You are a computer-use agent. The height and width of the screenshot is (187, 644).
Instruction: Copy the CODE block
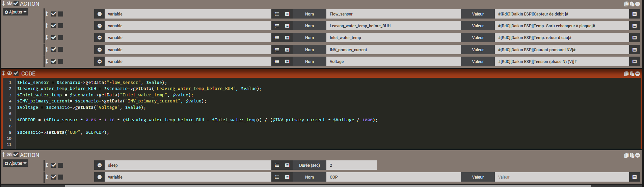[x=626, y=74]
